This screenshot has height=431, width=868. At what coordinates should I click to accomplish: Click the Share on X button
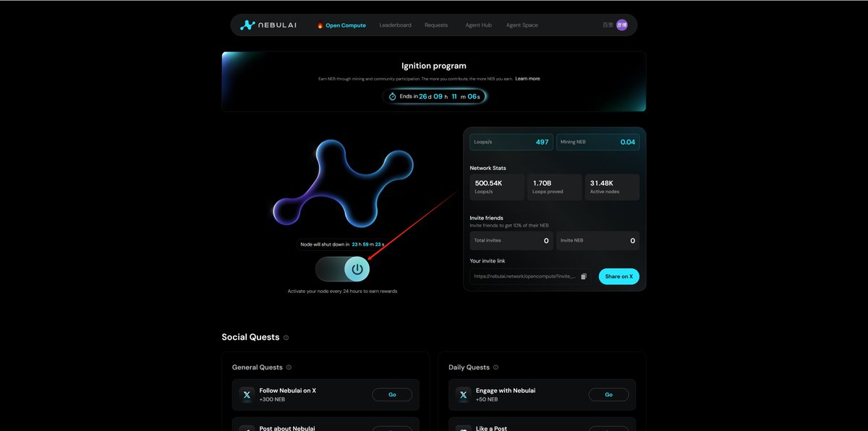point(619,276)
